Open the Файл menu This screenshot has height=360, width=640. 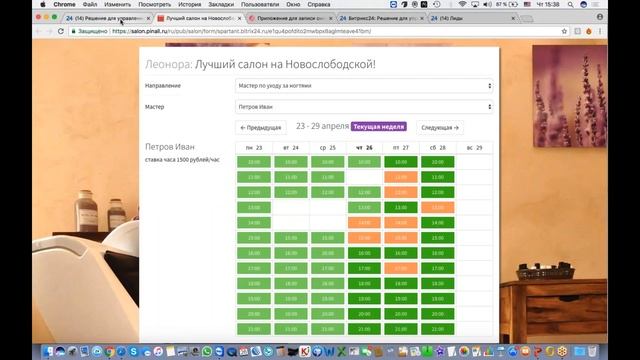pyautogui.click(x=90, y=4)
